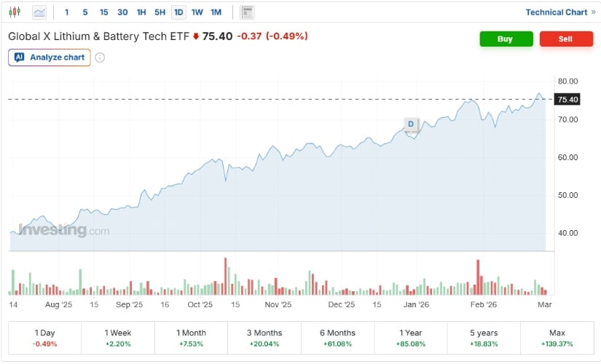The height and width of the screenshot is (364, 601).
Task: Pick the 1 Week performance tab
Action: (x=117, y=338)
